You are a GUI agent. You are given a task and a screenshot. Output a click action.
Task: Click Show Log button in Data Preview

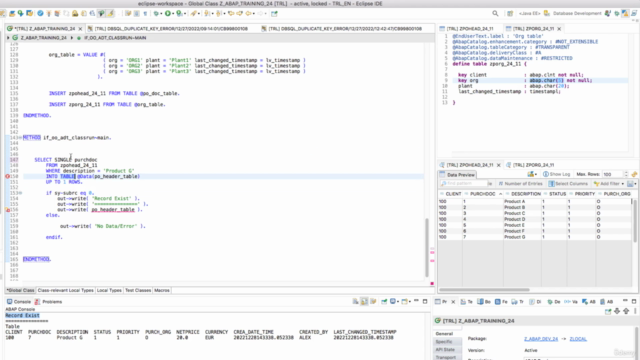(556, 174)
